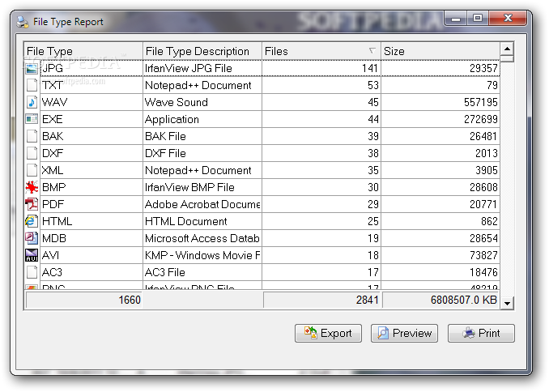
Task: Open the Preview button
Action: [x=404, y=333]
